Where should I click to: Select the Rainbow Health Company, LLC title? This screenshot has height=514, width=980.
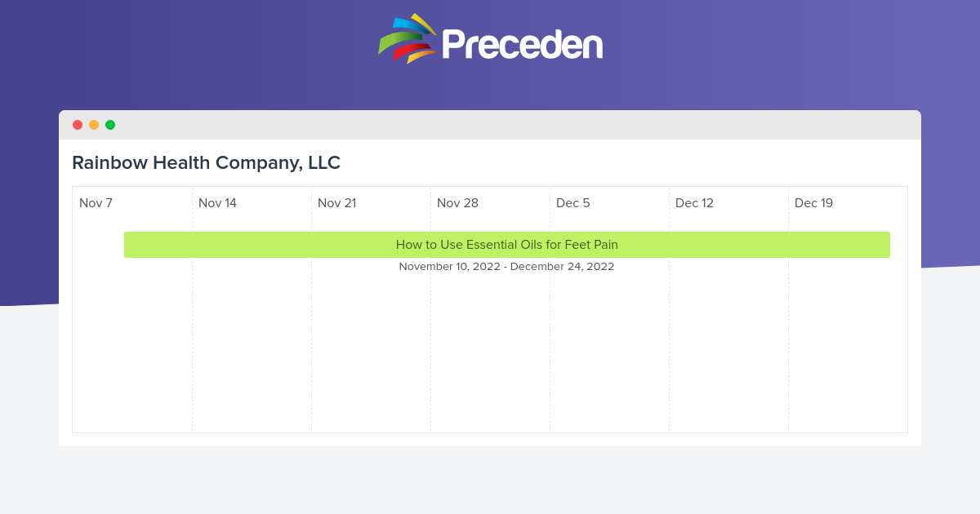206,162
